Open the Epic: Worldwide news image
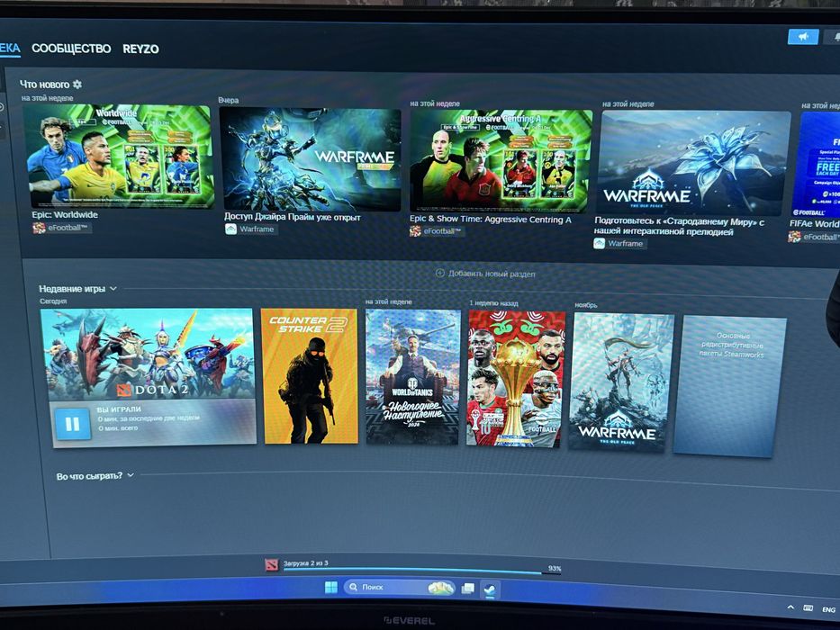Screen dimensions: 840x630 tap(121, 157)
